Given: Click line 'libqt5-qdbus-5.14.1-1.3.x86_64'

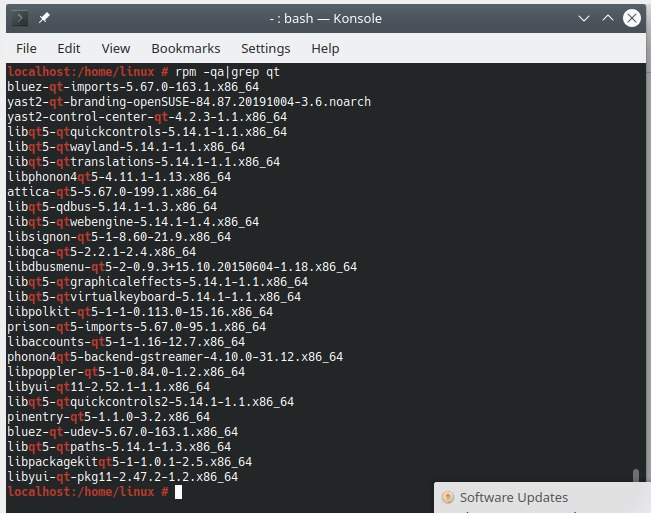Looking at the screenshot, I should (x=112, y=207).
